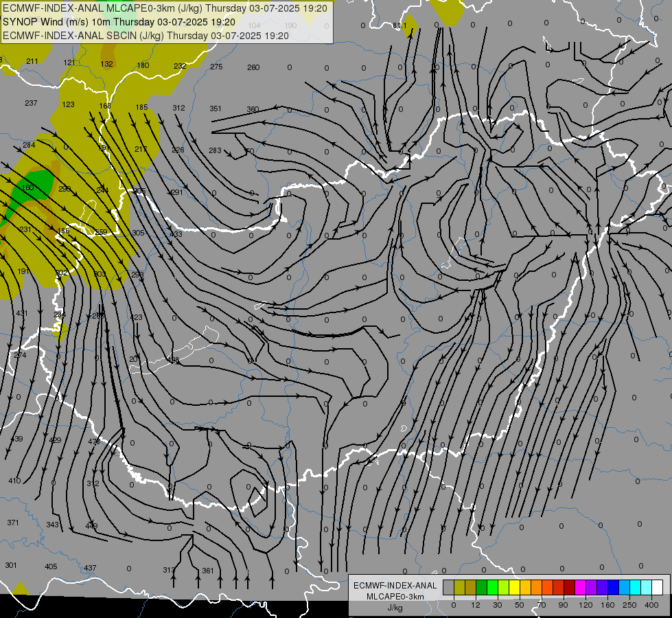
Task: Click the map value 371
Action: click(13, 523)
